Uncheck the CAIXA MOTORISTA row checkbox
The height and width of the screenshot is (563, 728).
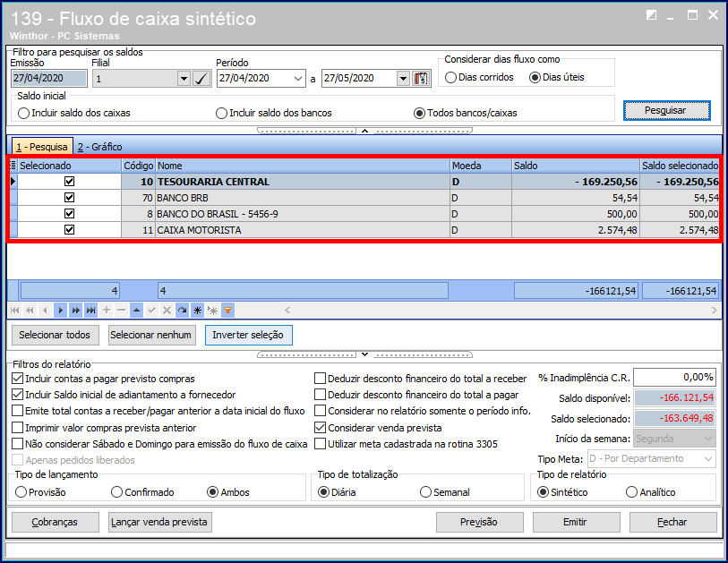[69, 230]
